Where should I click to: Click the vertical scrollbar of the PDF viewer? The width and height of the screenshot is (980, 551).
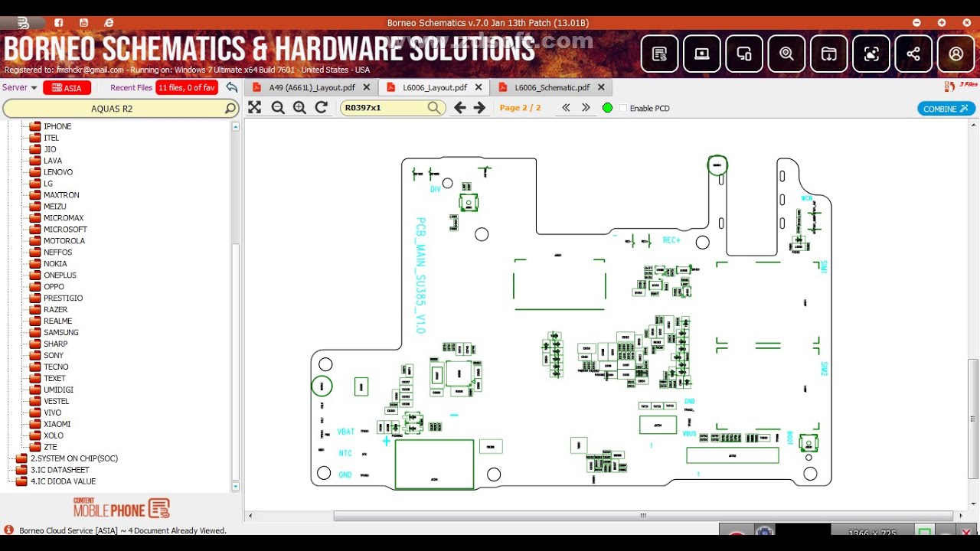tap(973, 419)
